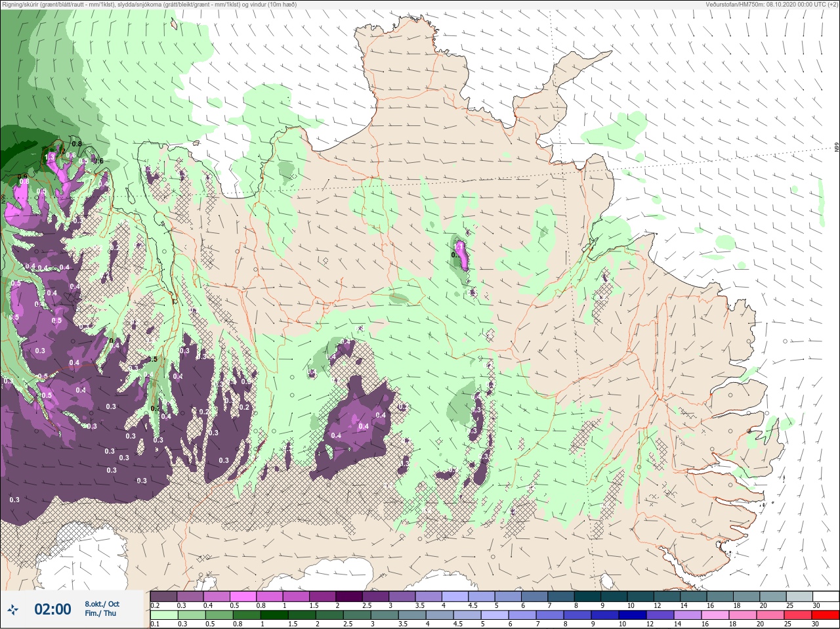The width and height of the screenshot is (840, 629).
Task: Select the violet swatch above lower legend 12
Action: (660, 615)
